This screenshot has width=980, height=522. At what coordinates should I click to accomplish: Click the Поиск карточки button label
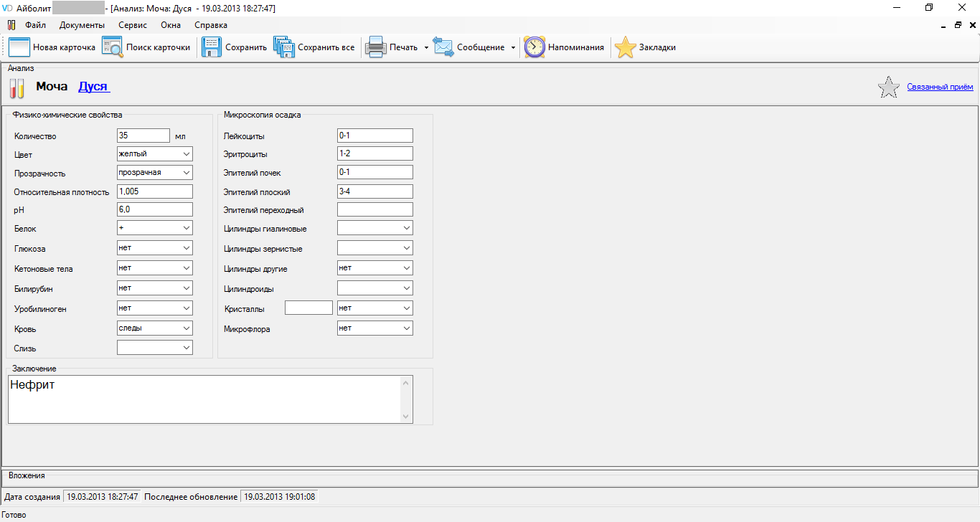(159, 47)
